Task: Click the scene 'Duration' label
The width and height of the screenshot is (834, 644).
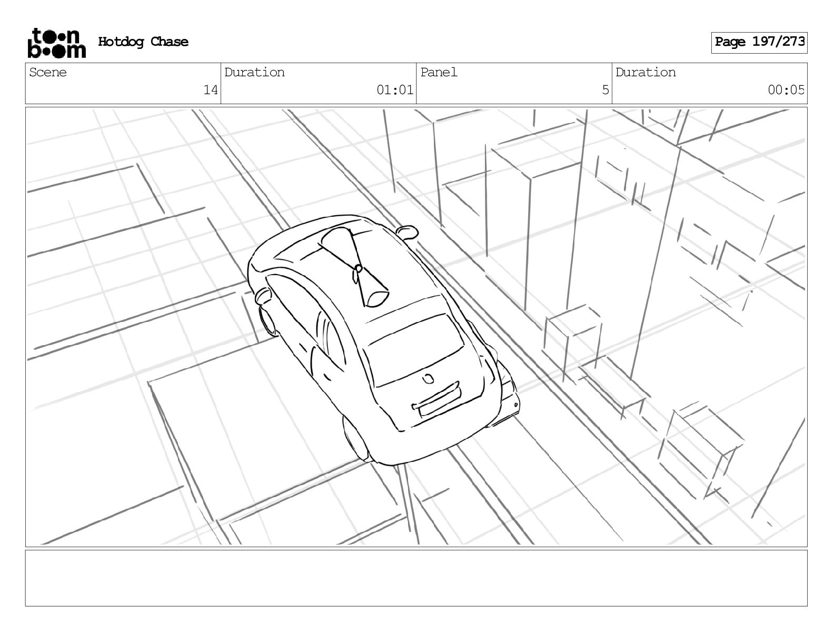Action: click(254, 72)
